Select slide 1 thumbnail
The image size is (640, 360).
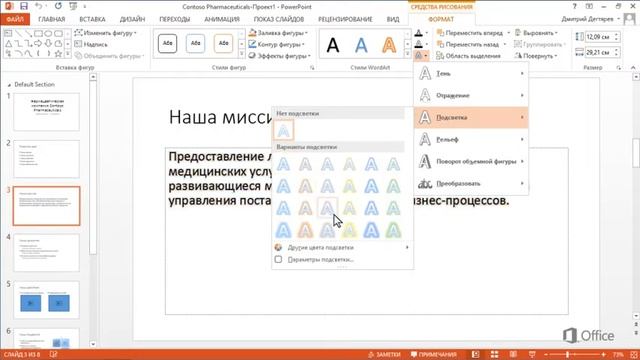47,112
